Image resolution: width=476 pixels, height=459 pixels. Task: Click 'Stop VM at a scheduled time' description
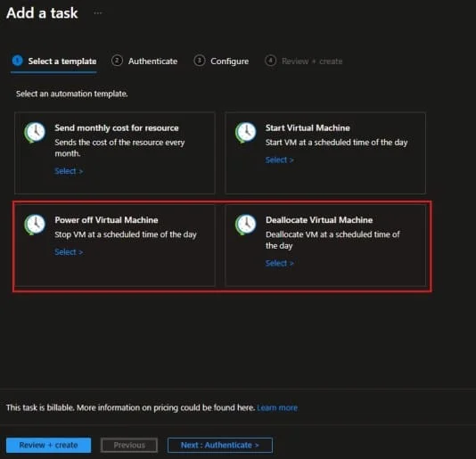(126, 234)
